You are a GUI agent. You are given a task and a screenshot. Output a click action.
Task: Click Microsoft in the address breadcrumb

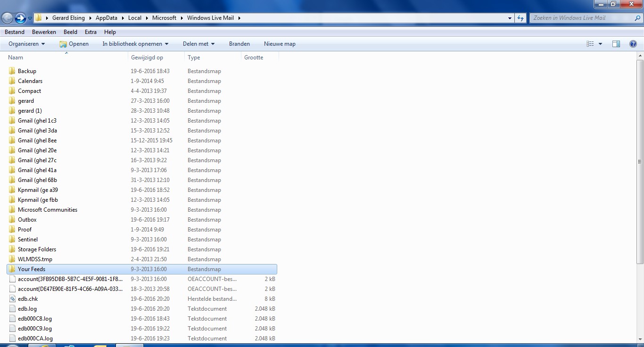(164, 18)
